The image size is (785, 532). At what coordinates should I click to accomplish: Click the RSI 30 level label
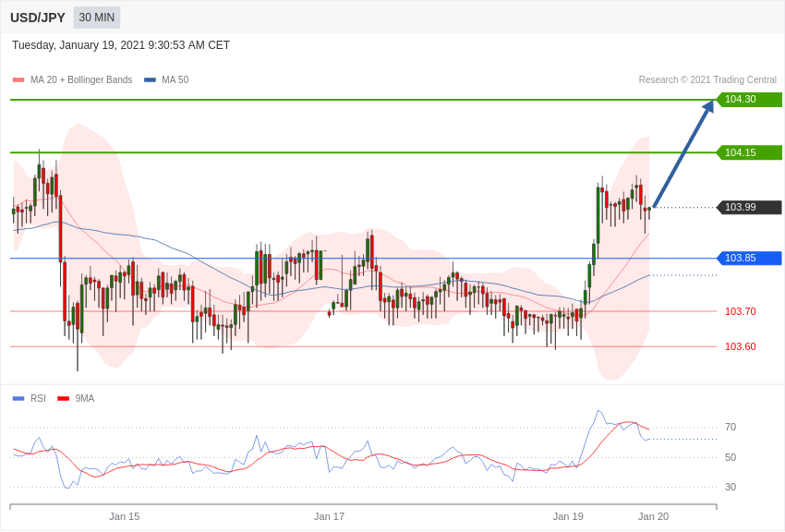tap(731, 487)
